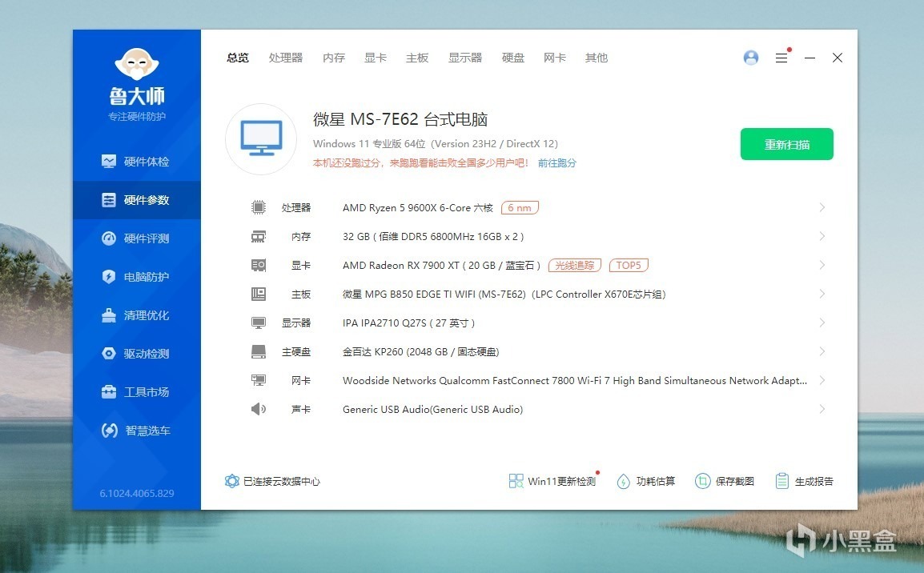Select 微星 MPG B850 EDGE TI WIFI text
Image resolution: width=924 pixels, height=573 pixels.
pos(504,295)
